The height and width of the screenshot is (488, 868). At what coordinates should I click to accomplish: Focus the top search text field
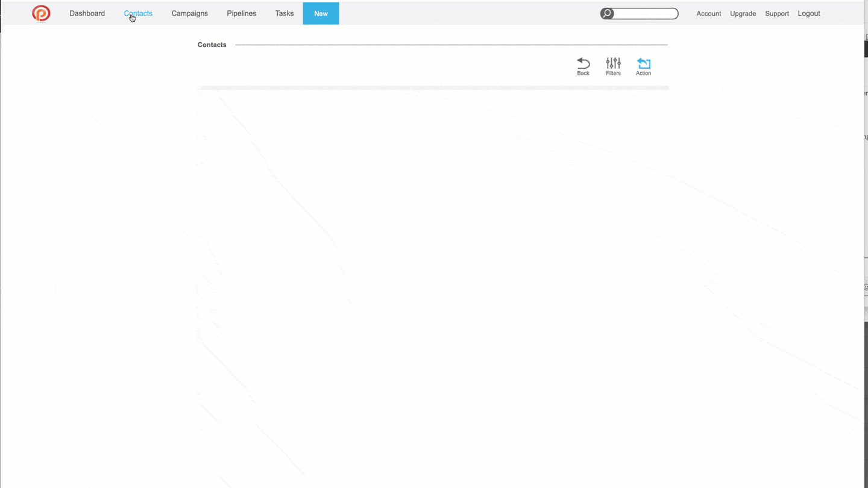pos(645,14)
